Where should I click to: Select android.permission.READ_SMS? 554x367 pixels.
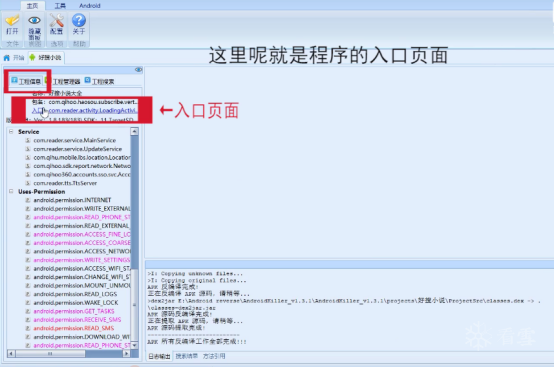[73, 328]
